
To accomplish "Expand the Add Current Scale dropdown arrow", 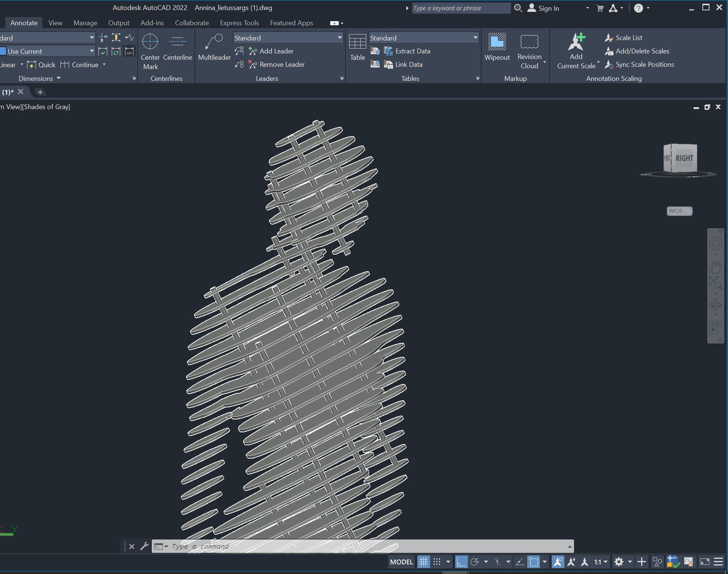I will (x=598, y=62).
